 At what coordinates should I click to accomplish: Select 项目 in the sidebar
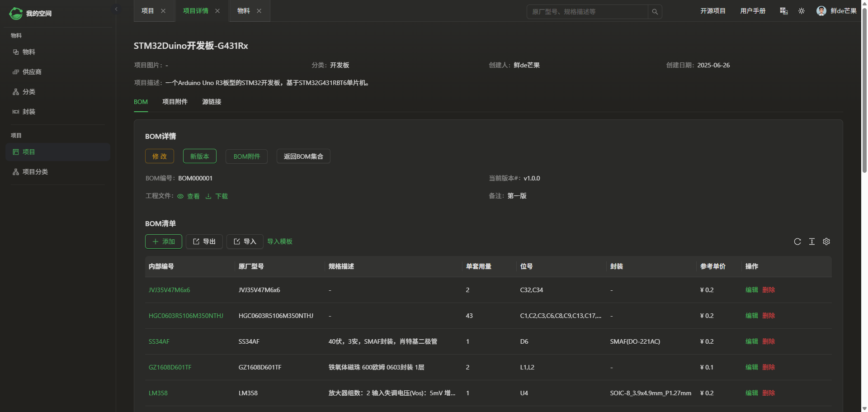click(58, 152)
